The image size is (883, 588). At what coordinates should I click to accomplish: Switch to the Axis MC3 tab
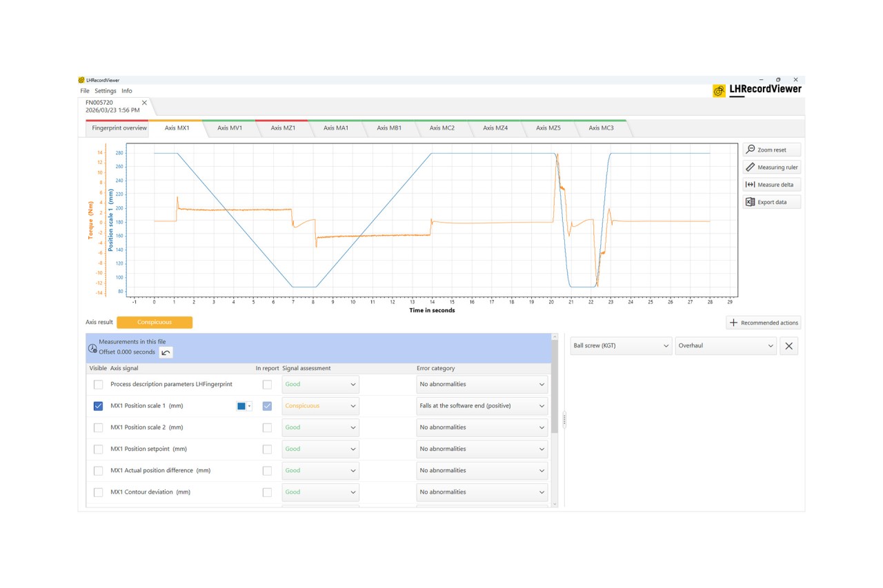(x=601, y=128)
